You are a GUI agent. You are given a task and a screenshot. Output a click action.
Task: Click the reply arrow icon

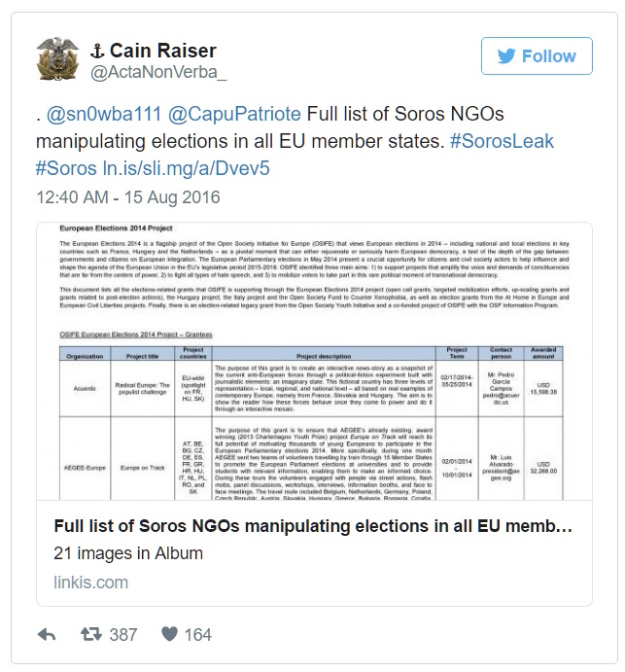47,635
